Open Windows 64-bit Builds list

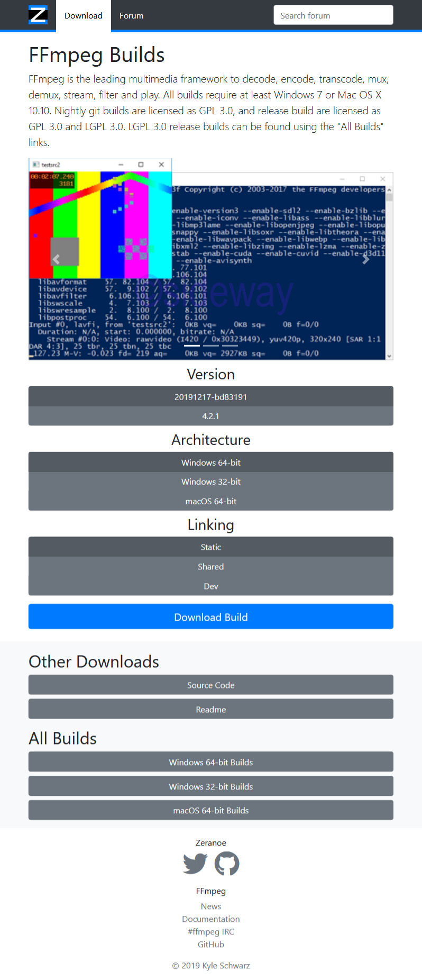(211, 763)
